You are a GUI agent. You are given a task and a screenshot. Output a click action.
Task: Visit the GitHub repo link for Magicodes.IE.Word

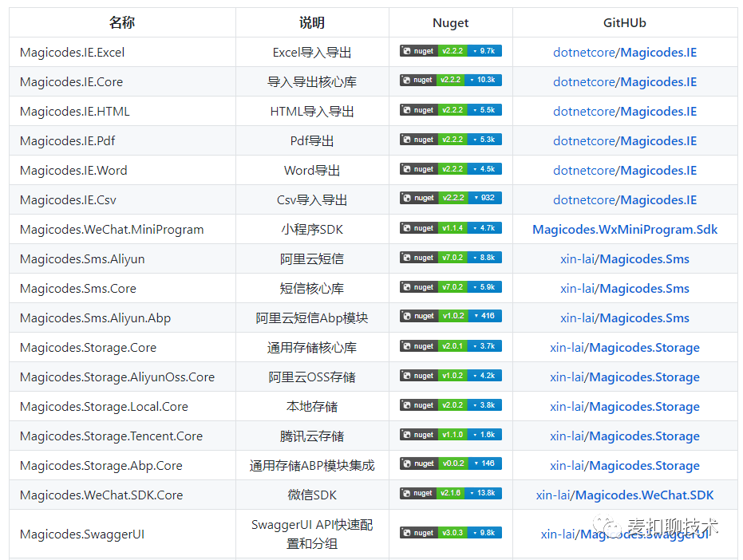click(x=625, y=170)
